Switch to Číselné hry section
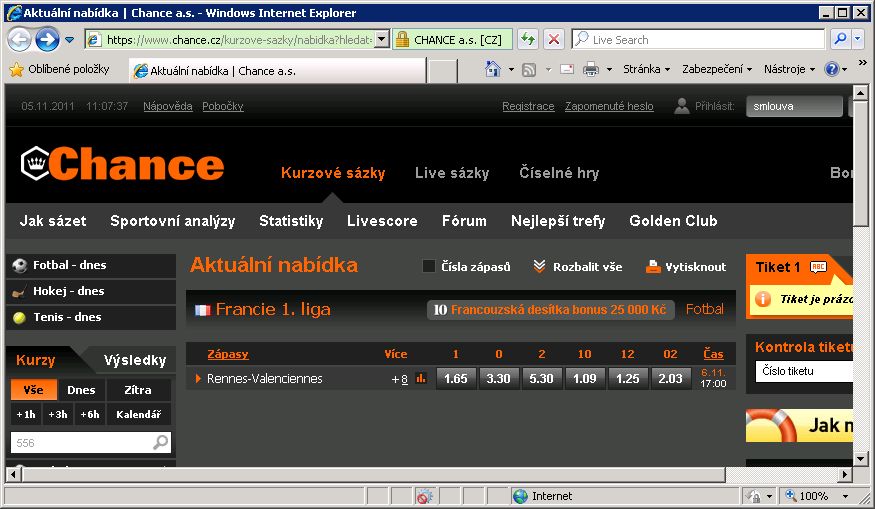 point(559,173)
